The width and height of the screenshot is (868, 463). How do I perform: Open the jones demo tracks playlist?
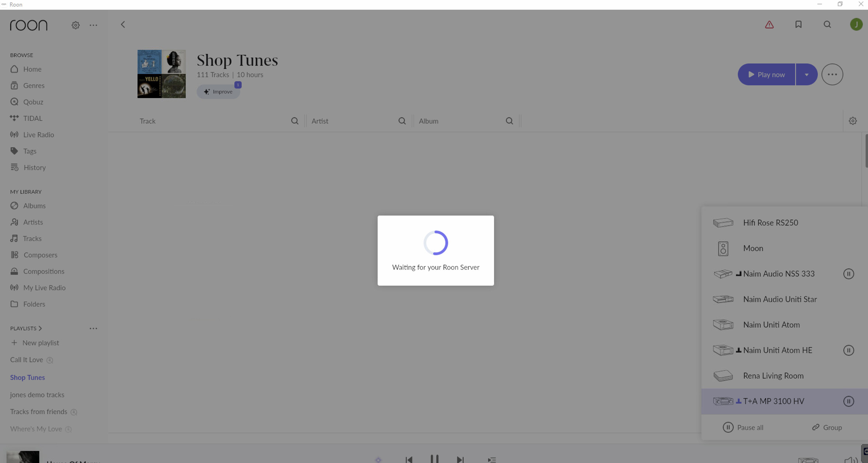pos(37,394)
